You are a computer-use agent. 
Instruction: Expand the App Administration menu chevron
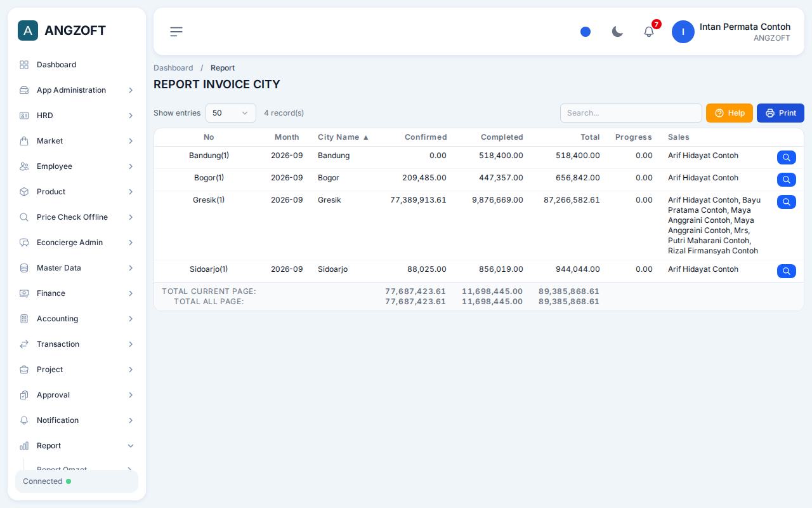(131, 90)
